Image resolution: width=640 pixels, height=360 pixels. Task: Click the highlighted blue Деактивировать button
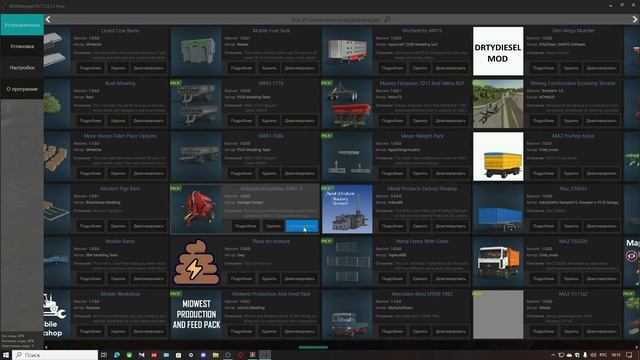coord(302,226)
